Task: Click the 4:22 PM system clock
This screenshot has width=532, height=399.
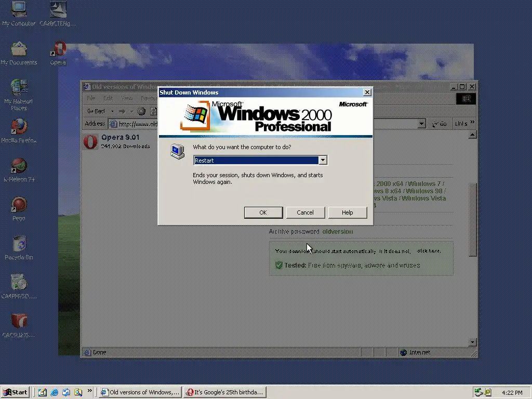Action: click(x=512, y=393)
